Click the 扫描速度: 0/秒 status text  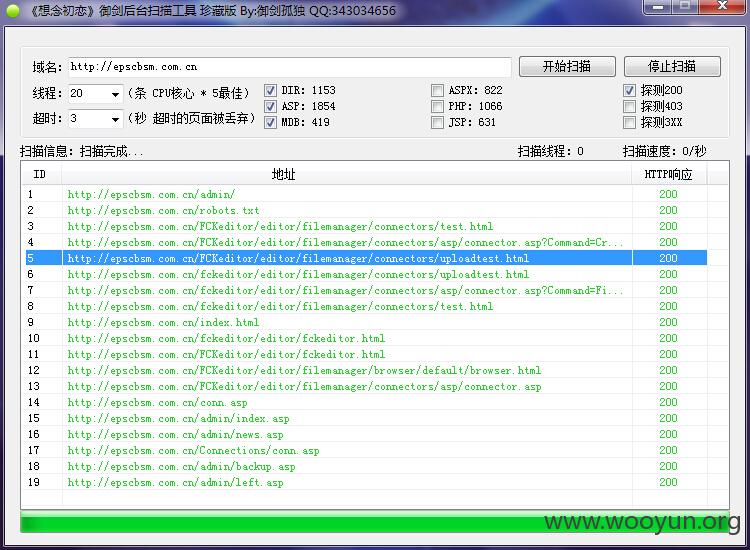tap(664, 152)
